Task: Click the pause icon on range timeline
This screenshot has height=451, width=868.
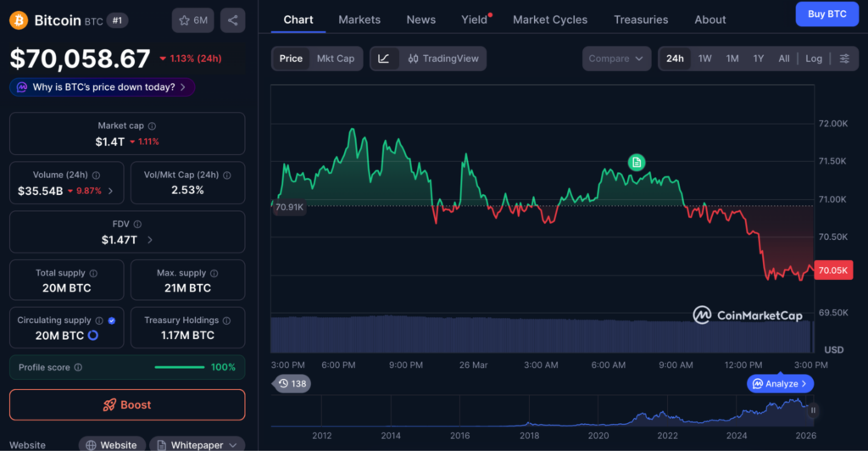Action: [813, 410]
